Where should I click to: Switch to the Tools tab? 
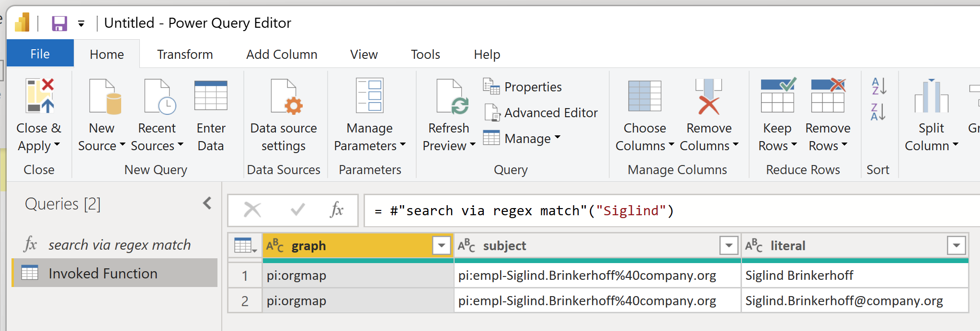coord(425,54)
